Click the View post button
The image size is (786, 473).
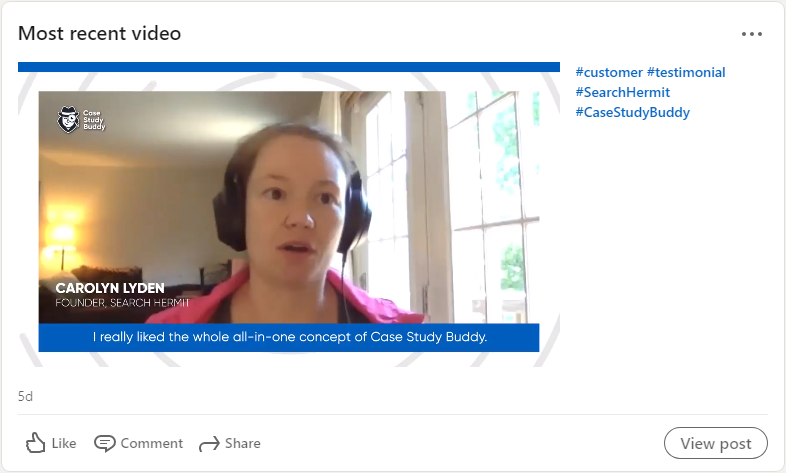coord(715,443)
